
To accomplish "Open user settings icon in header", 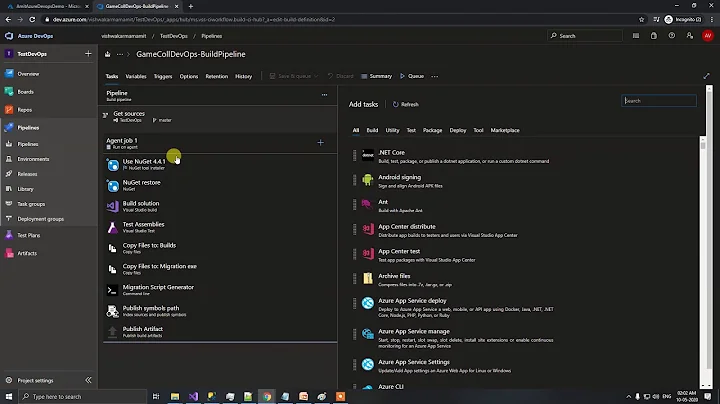I will 690,36.
